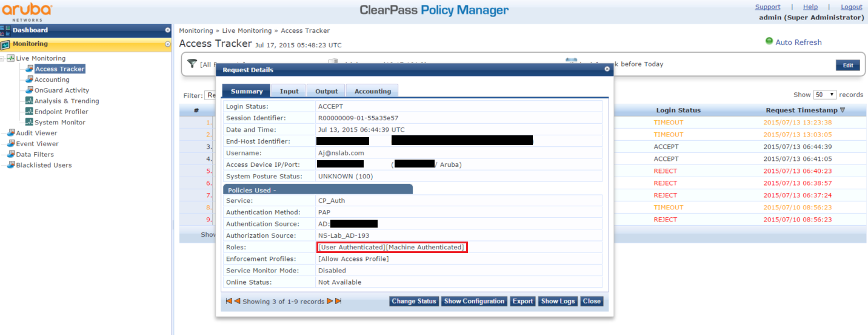Open the Support link
The height and width of the screenshot is (335, 868).
[767, 7]
